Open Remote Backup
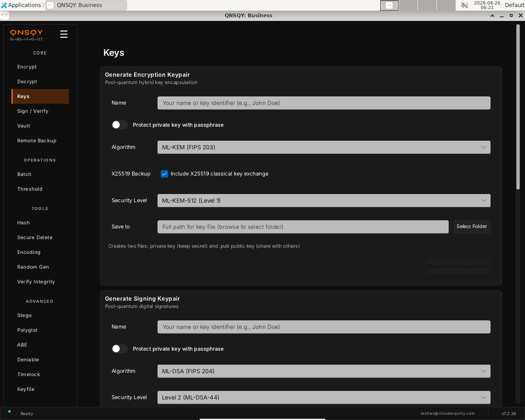 40,141
